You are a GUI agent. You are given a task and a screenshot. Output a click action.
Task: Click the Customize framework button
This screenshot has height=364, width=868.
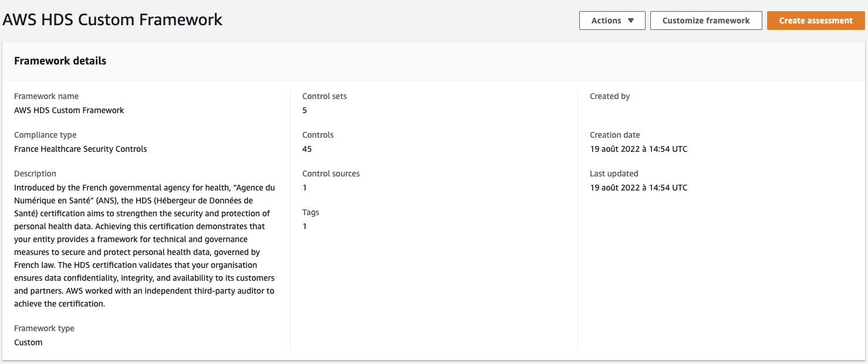click(706, 21)
